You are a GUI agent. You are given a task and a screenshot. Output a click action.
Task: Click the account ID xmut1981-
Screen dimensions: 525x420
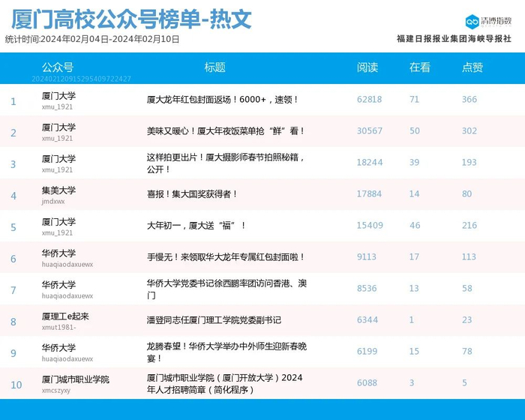coord(58,327)
